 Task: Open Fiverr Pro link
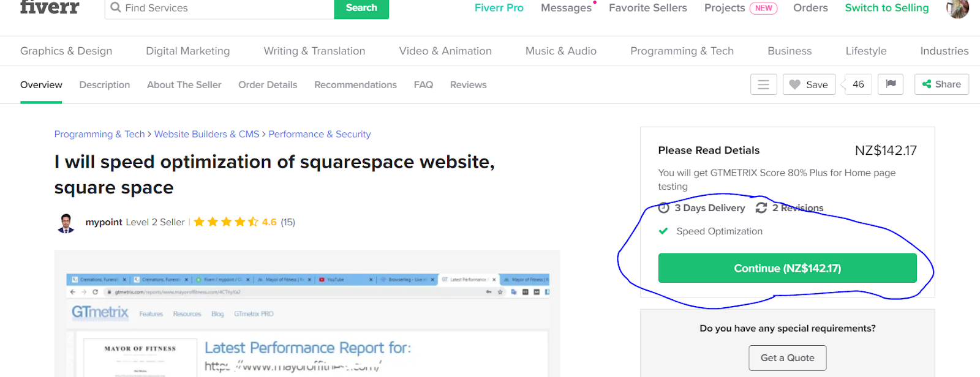[499, 8]
